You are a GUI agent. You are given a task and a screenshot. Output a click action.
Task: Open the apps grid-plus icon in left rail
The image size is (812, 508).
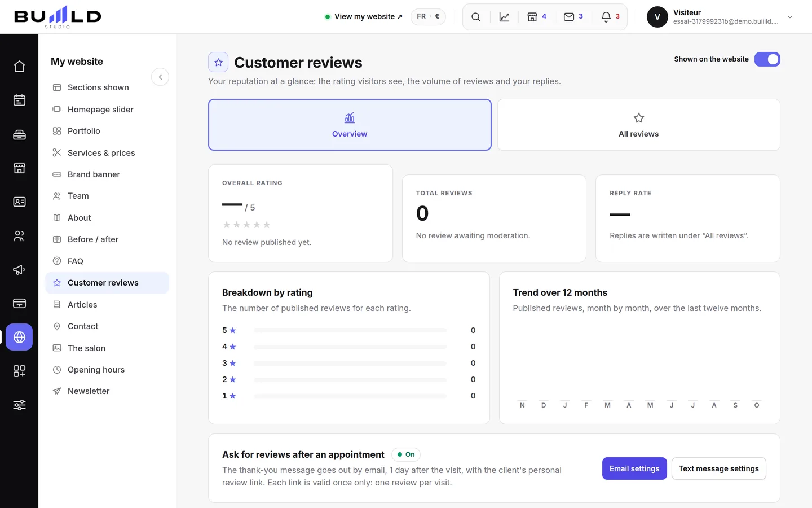pos(19,371)
